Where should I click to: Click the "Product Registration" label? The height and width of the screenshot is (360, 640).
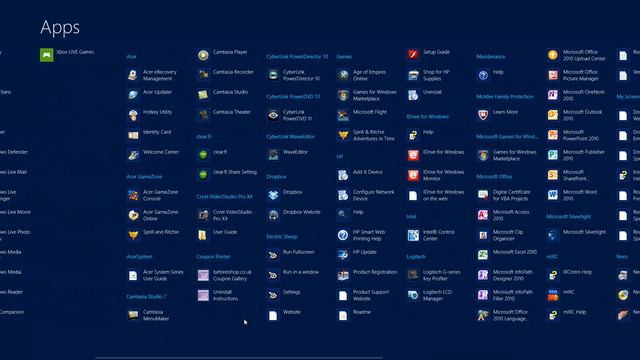(x=375, y=272)
